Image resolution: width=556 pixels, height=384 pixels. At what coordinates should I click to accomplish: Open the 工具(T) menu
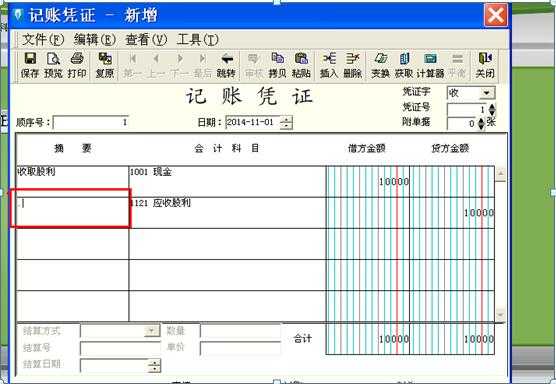(x=198, y=39)
